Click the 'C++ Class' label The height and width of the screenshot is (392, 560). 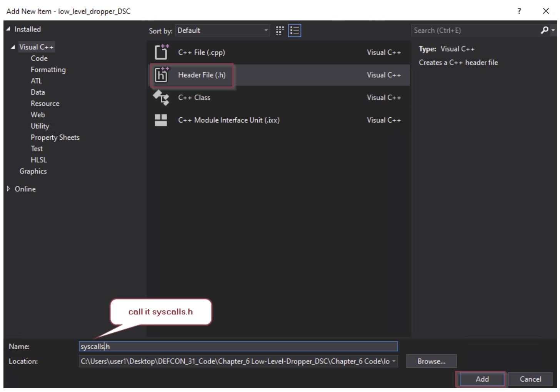pyautogui.click(x=194, y=98)
